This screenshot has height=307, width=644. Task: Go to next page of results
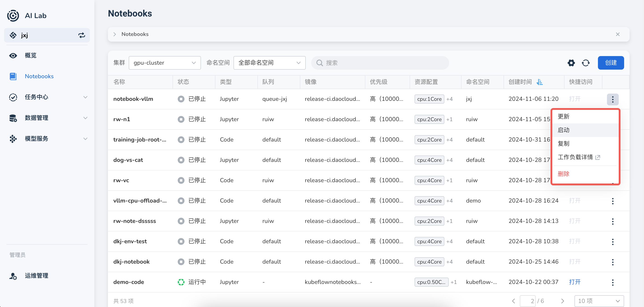click(562, 301)
